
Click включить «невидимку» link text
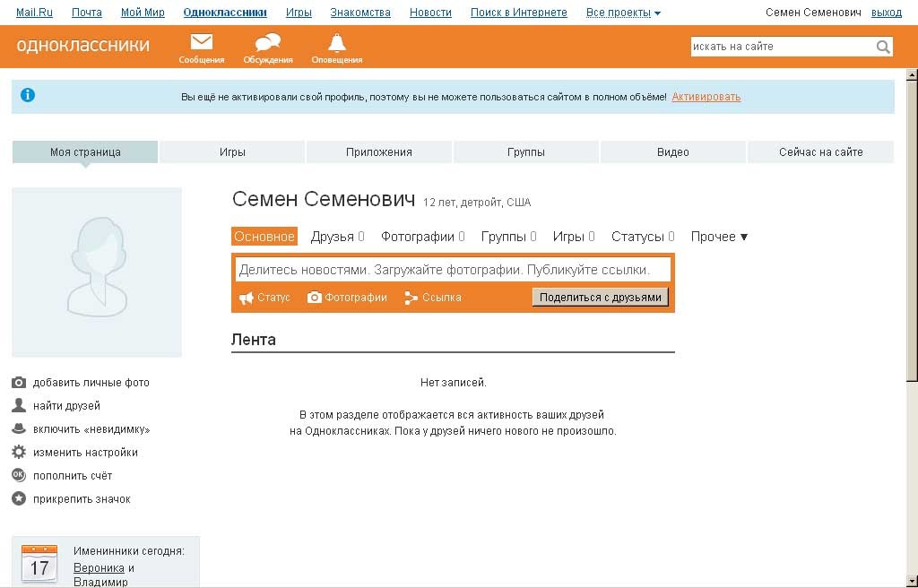(x=91, y=429)
